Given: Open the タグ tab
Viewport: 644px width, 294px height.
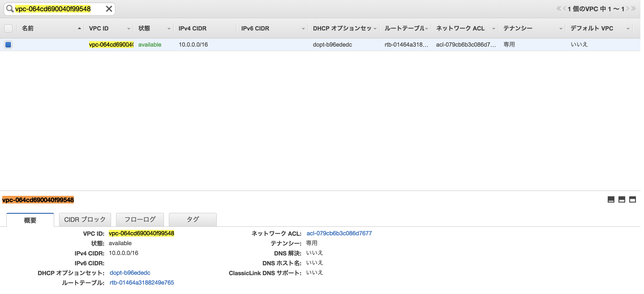Looking at the screenshot, I should 193,220.
